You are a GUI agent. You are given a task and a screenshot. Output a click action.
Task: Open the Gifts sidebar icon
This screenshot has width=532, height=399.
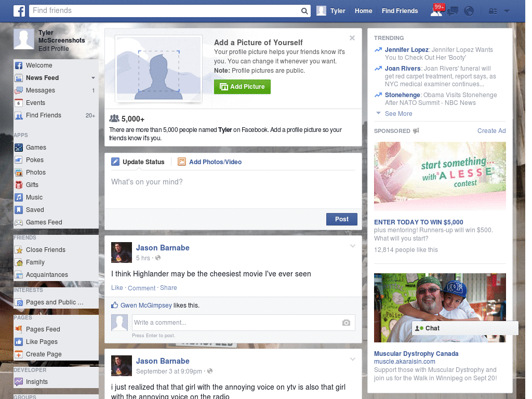click(x=19, y=185)
